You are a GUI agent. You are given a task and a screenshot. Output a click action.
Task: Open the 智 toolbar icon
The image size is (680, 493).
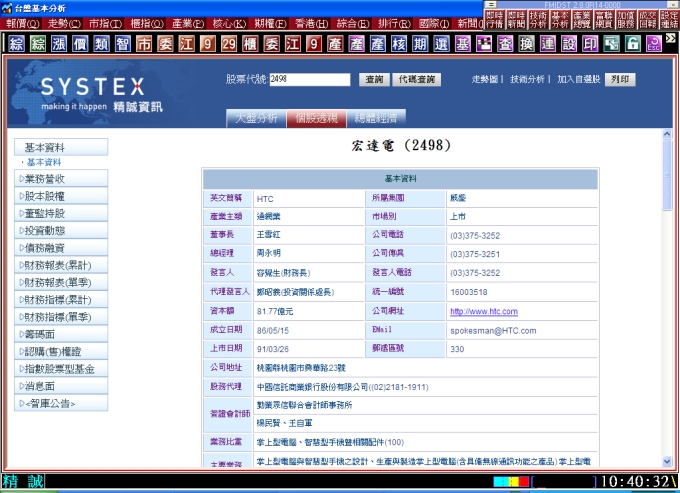[x=123, y=44]
